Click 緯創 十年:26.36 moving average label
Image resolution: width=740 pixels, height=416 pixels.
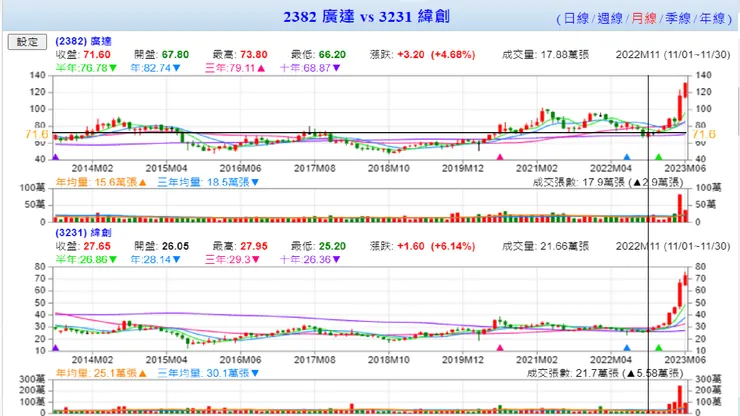(x=310, y=259)
